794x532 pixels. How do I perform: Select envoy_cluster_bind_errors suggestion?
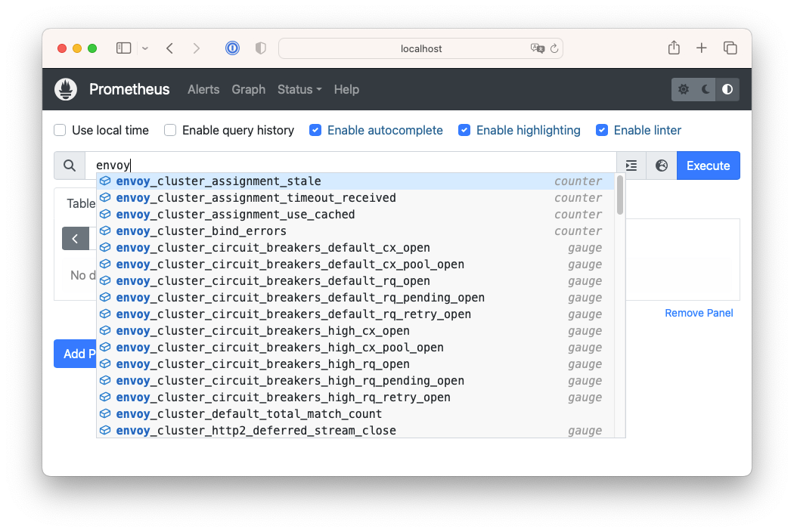point(355,230)
